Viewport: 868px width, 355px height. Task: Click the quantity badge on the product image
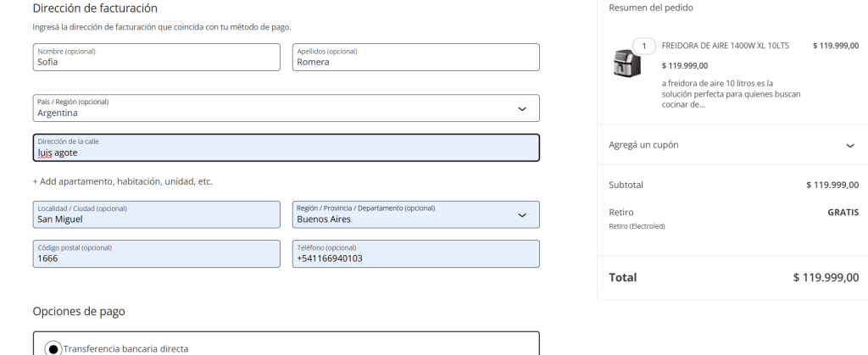click(644, 46)
